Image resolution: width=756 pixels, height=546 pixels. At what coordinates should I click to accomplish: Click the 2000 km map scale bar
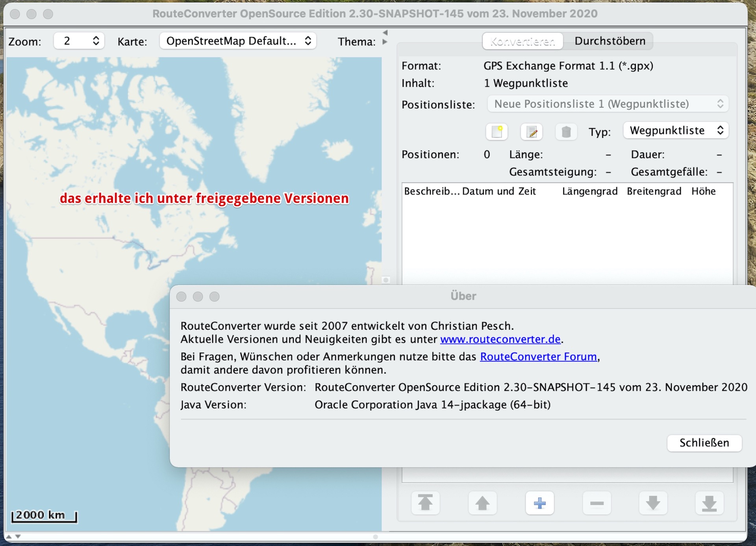click(44, 516)
